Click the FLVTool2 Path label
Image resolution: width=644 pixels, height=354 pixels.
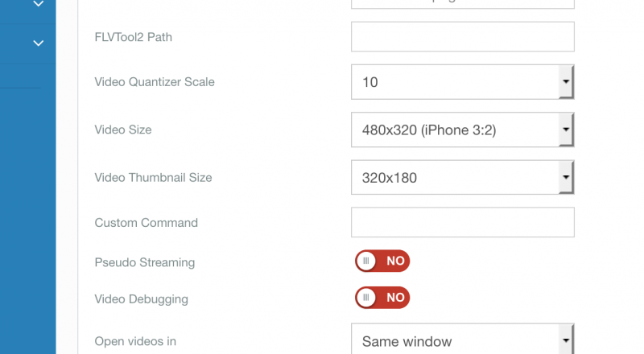pyautogui.click(x=134, y=37)
